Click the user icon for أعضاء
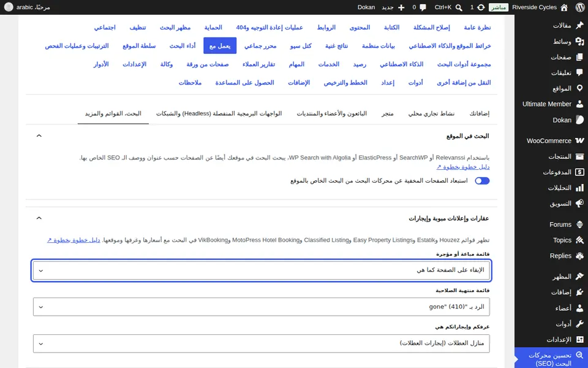Screen dimensions: 588x368 tap(579, 308)
